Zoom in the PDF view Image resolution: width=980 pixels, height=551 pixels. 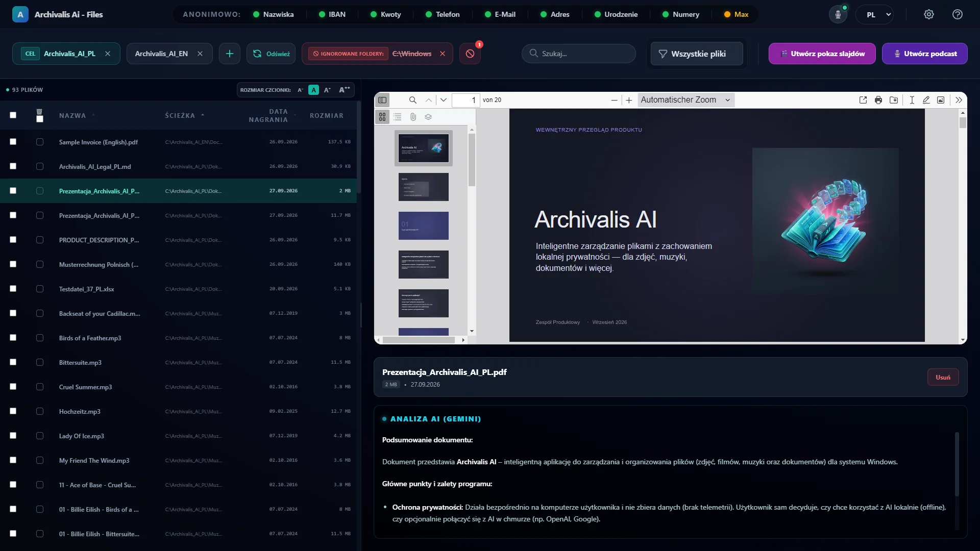629,100
